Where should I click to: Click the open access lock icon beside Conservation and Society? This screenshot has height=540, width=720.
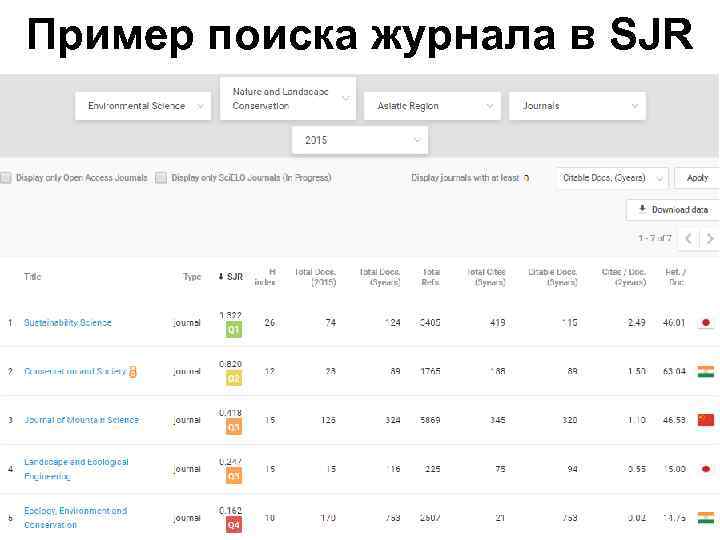pos(133,371)
